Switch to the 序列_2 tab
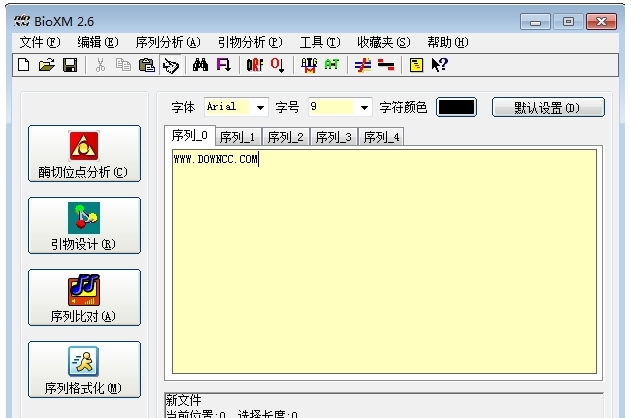Image resolution: width=631 pixels, height=418 pixels. point(286,137)
